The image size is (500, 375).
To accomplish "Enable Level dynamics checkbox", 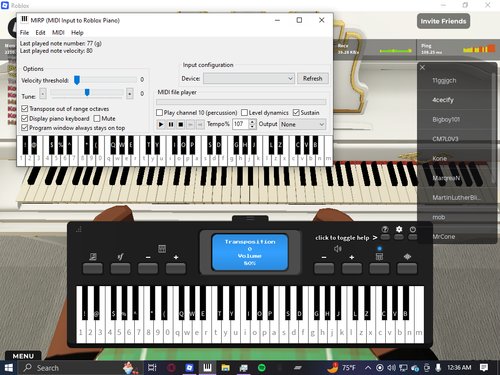I will (x=244, y=113).
